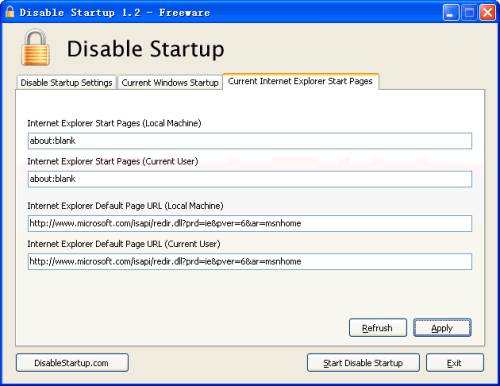Open the DisableStartup.com website button
Image resolution: width=500 pixels, height=386 pixels.
[72, 363]
